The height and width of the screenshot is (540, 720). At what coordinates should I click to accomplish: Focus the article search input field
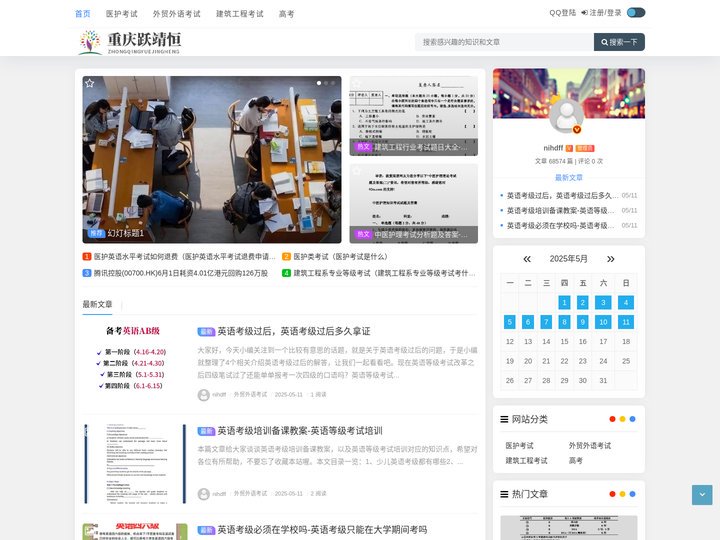tap(504, 42)
